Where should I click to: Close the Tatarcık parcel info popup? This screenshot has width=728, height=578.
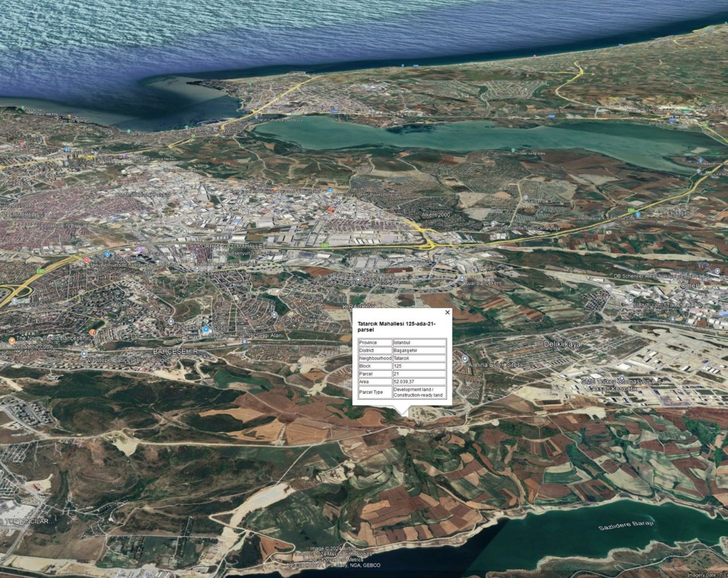pyautogui.click(x=447, y=312)
